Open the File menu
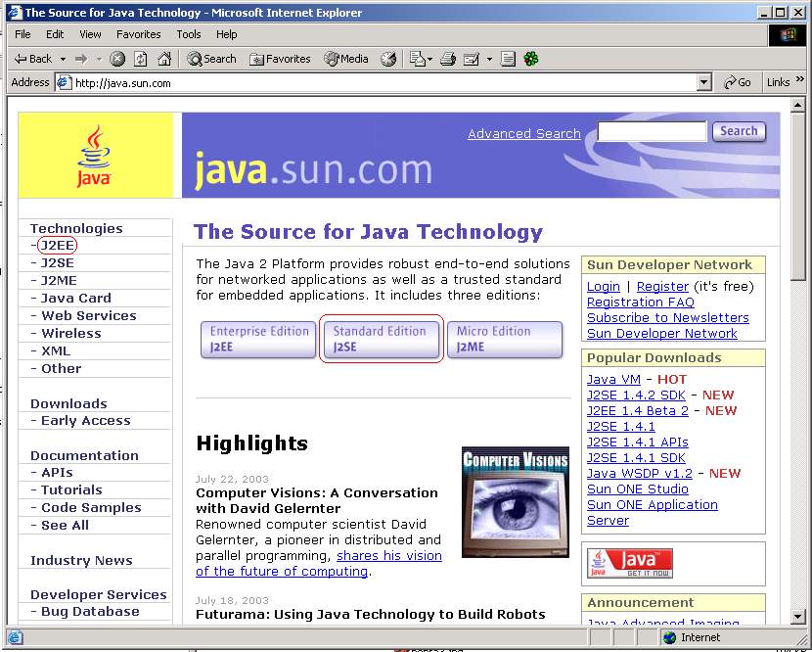This screenshot has height=652, width=812. (x=23, y=34)
